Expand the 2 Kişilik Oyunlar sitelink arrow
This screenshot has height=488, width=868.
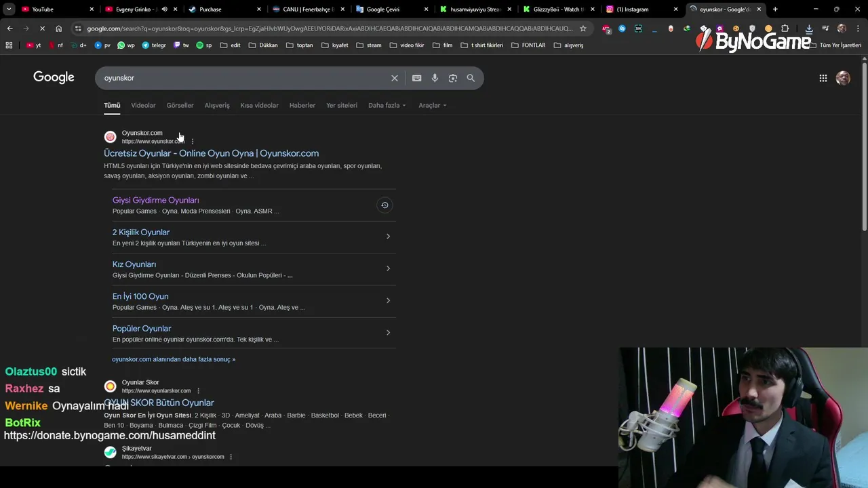click(388, 237)
